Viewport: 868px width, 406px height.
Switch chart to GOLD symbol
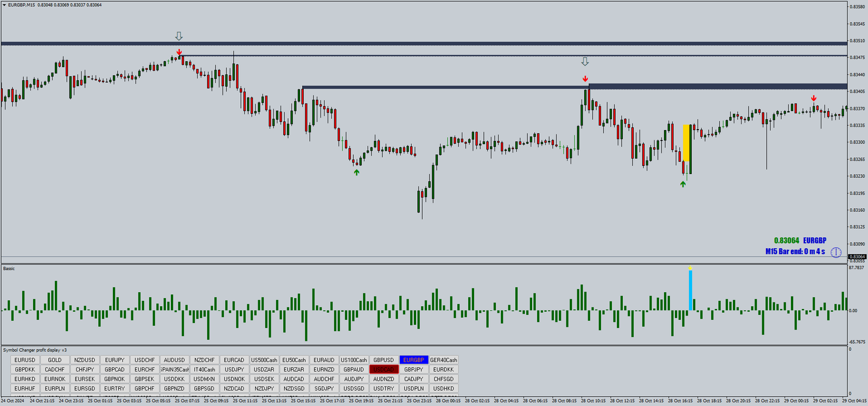55,360
